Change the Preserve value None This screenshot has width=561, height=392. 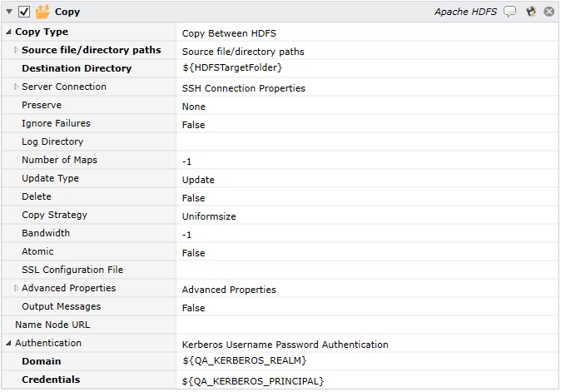366,107
